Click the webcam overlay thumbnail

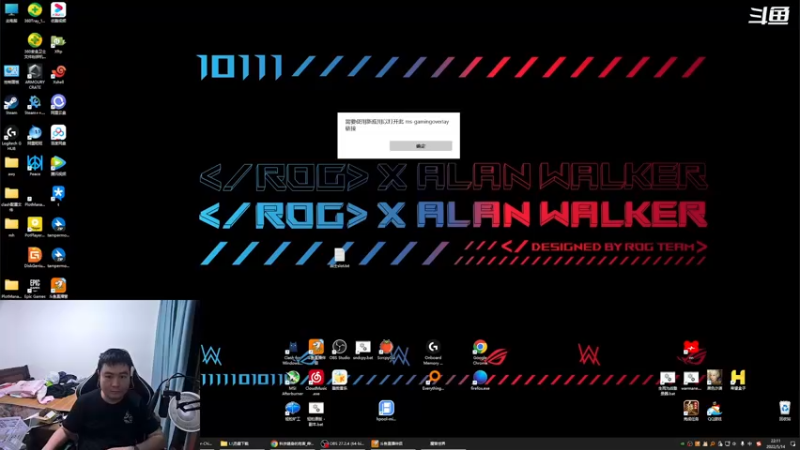pos(99,375)
